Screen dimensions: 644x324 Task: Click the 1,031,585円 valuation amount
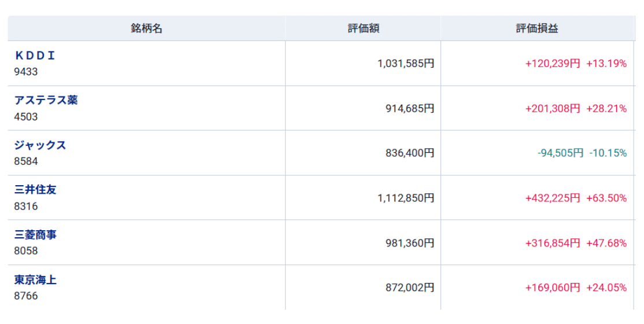405,64
